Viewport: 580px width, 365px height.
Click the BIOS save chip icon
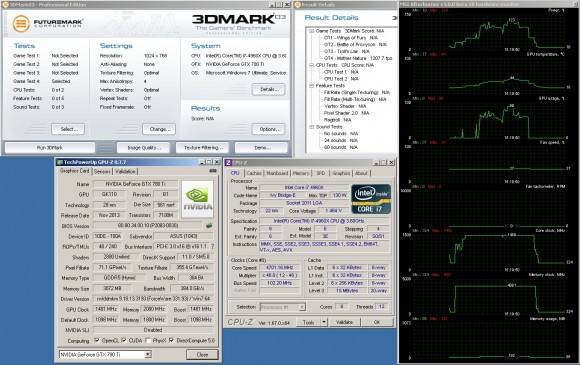(x=209, y=225)
